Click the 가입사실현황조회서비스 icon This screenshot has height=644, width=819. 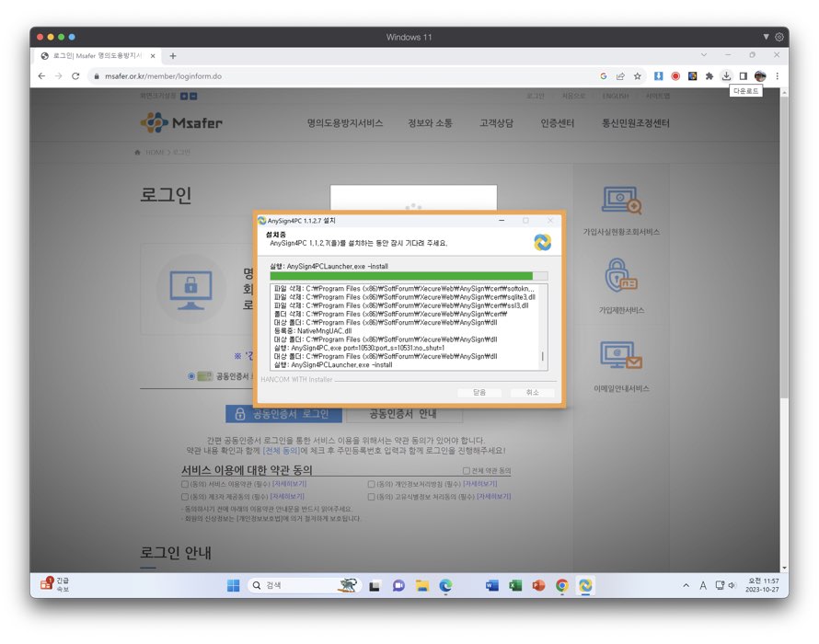[621, 201]
